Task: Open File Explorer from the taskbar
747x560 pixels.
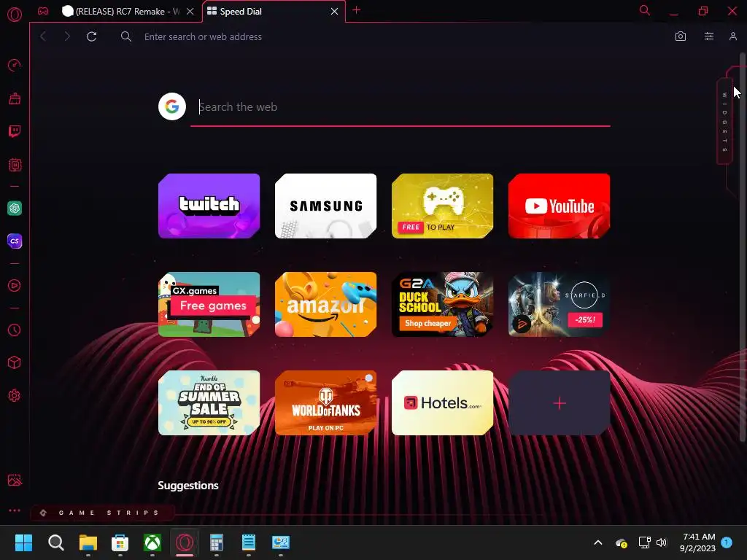Action: pos(88,542)
